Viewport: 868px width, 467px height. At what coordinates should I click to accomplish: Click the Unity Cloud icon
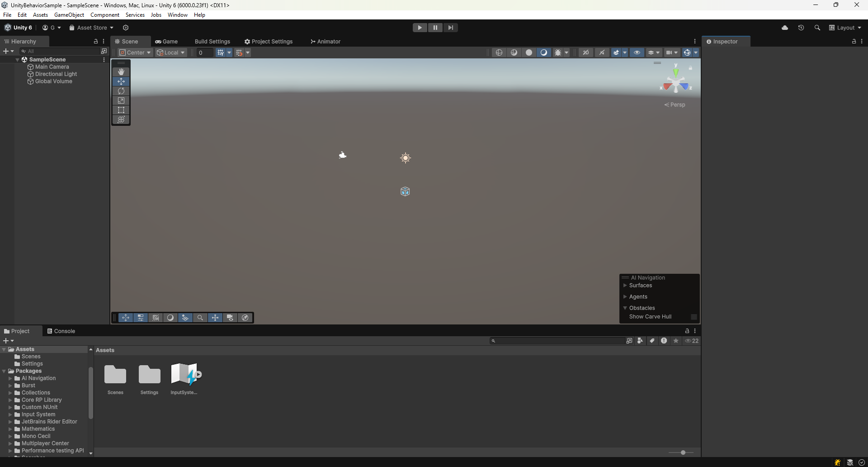[x=785, y=28]
